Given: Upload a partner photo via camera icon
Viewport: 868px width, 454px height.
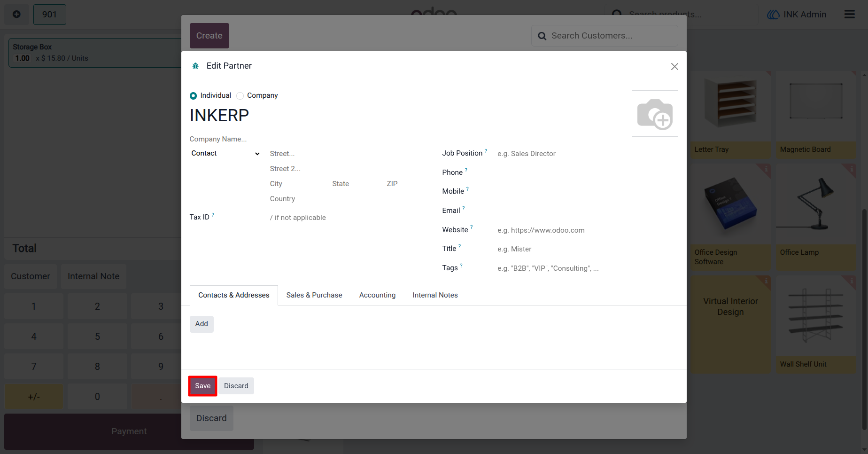Looking at the screenshot, I should 655,114.
